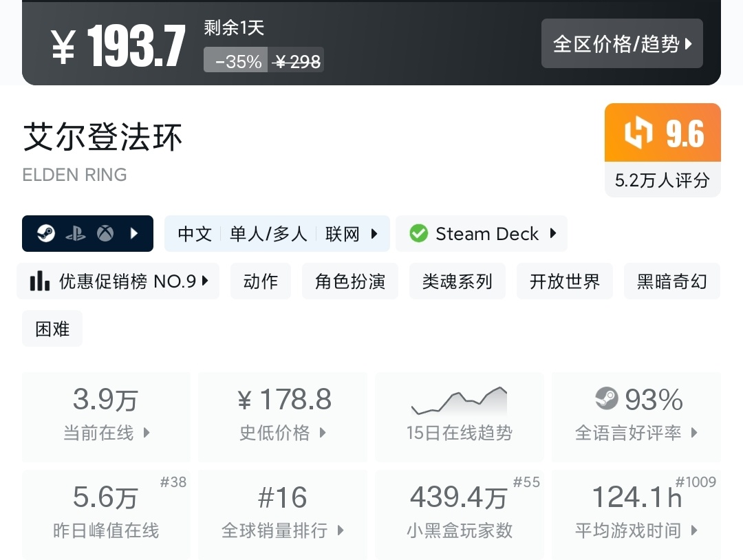Click the Xiaoheihe logo on score badge
Screen dimensions: 743x560
(638, 133)
